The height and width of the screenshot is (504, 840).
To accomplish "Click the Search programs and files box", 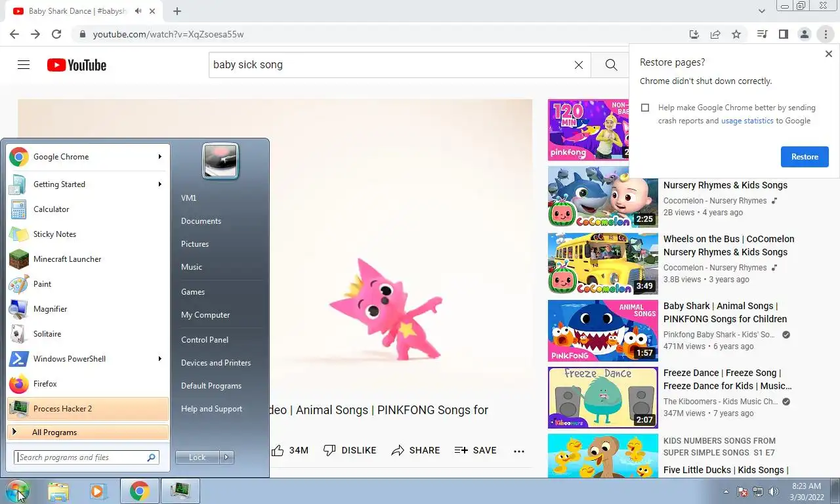I will point(87,457).
